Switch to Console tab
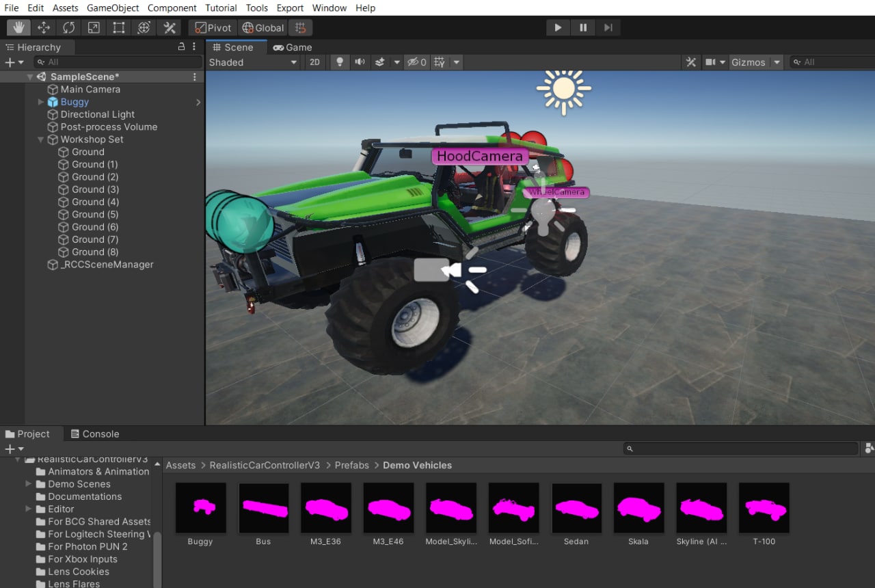Screen dimensions: 875x588 click(x=95, y=434)
